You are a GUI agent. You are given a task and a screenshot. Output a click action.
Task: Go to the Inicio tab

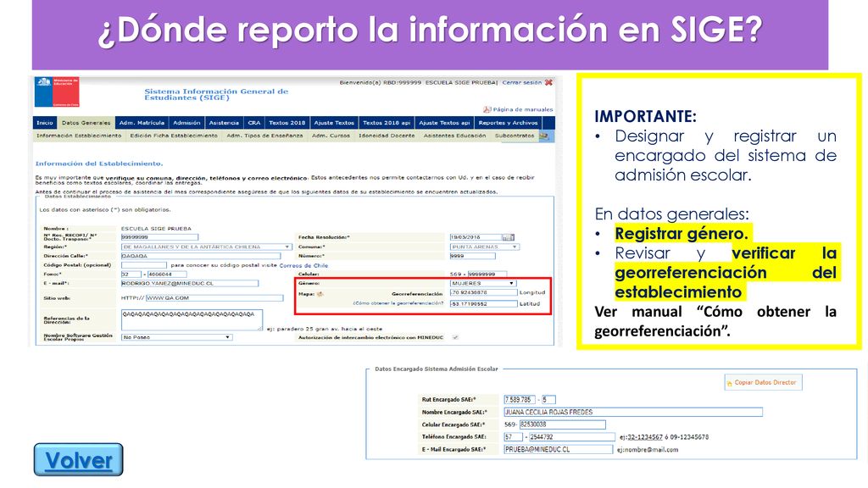click(x=45, y=123)
